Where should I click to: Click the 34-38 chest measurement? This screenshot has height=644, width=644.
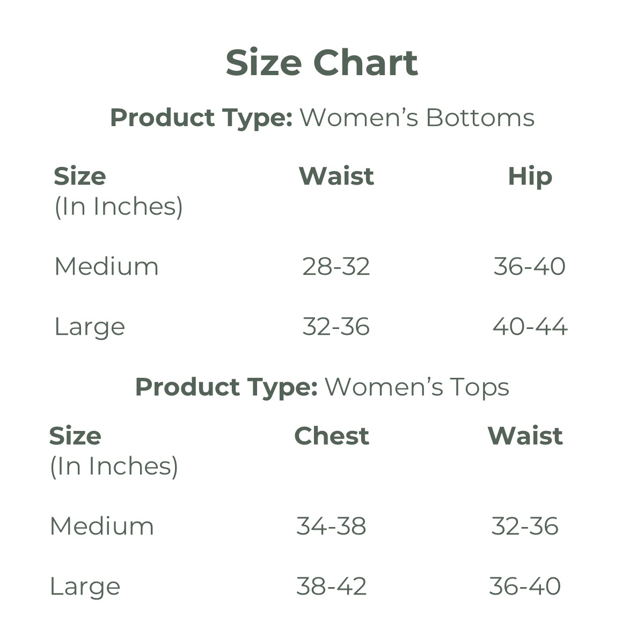(x=331, y=526)
